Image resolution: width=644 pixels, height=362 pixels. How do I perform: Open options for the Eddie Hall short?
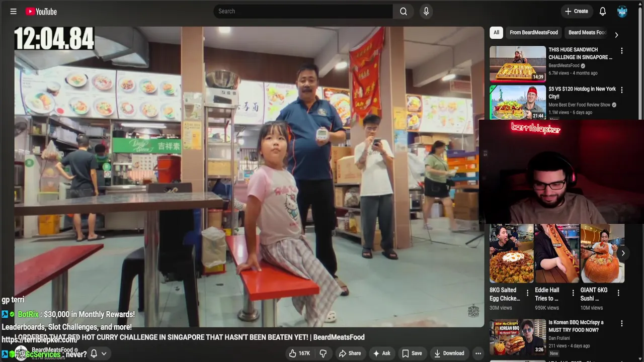(573, 293)
